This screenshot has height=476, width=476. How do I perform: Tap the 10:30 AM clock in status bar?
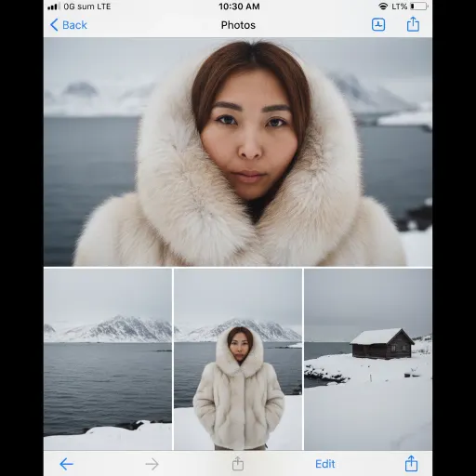[239, 7]
